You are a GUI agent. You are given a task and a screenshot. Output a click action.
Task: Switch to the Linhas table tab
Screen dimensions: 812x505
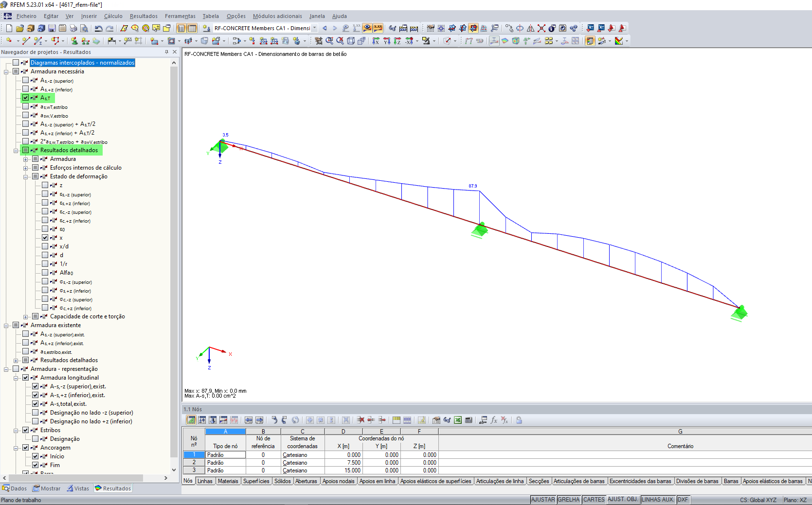(x=205, y=481)
